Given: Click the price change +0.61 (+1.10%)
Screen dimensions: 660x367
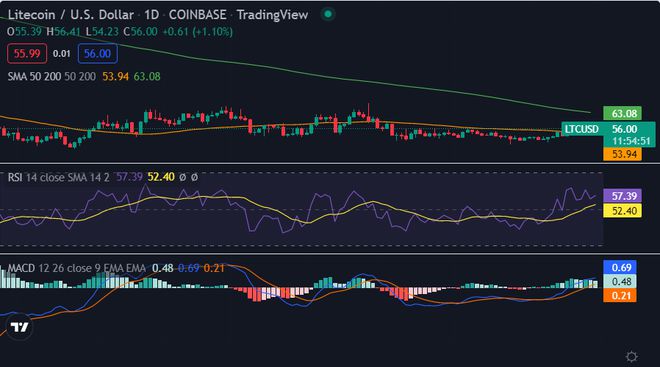Looking at the screenshot, I should [197, 32].
